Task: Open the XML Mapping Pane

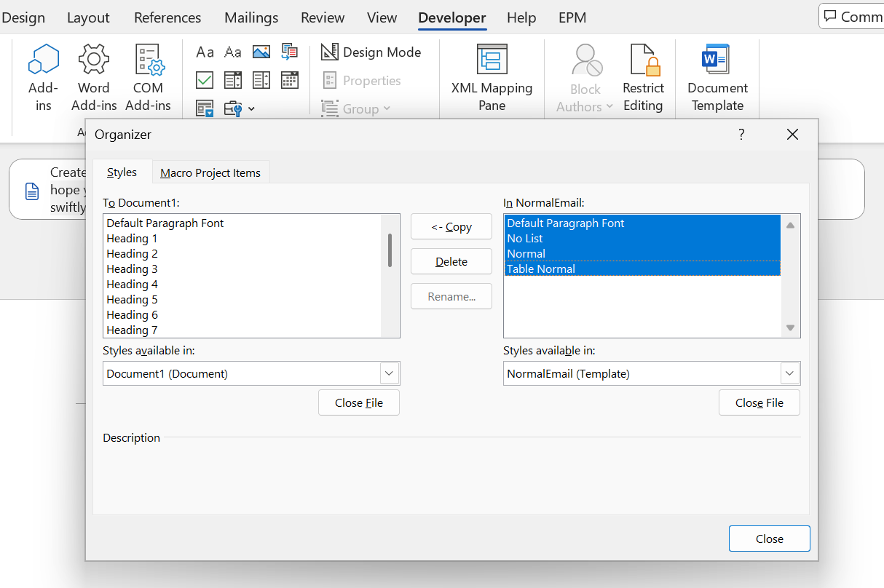Action: [492, 78]
